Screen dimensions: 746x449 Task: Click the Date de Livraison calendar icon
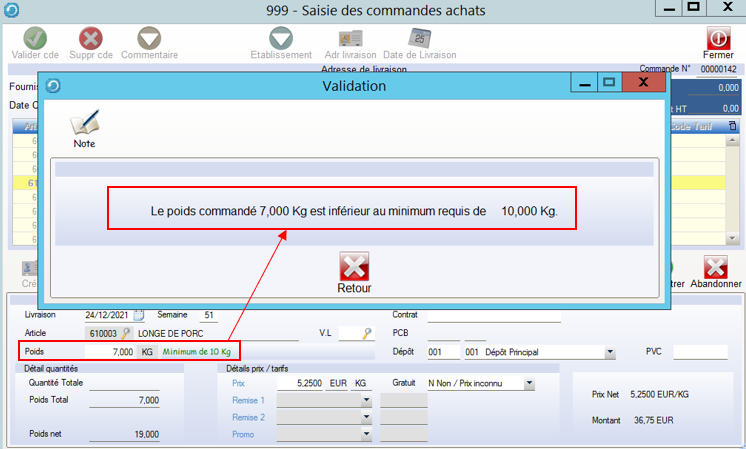coord(422,38)
